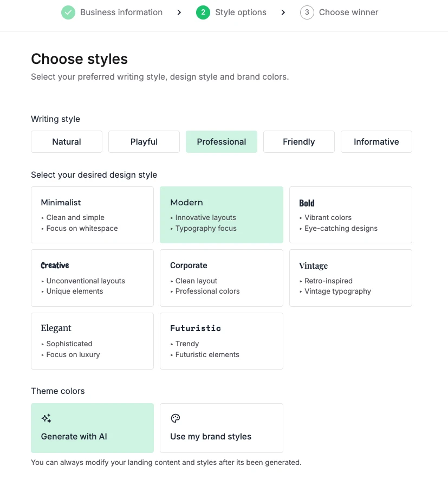Select the Elegant design style card

pos(92,341)
